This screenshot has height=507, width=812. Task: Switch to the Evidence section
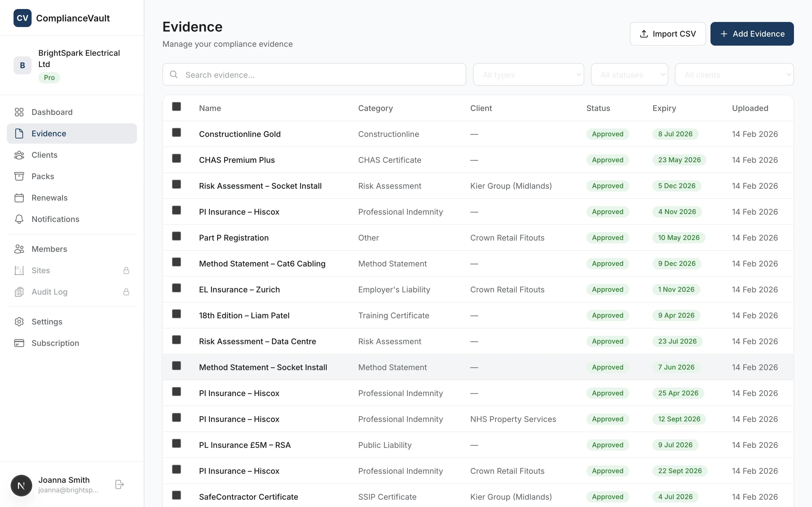point(49,133)
